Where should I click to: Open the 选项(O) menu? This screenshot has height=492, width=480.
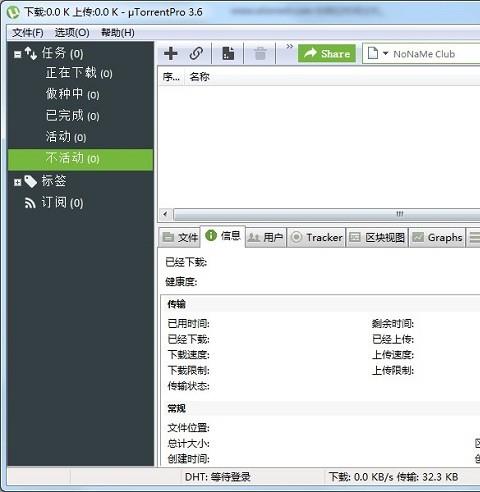pos(72,33)
